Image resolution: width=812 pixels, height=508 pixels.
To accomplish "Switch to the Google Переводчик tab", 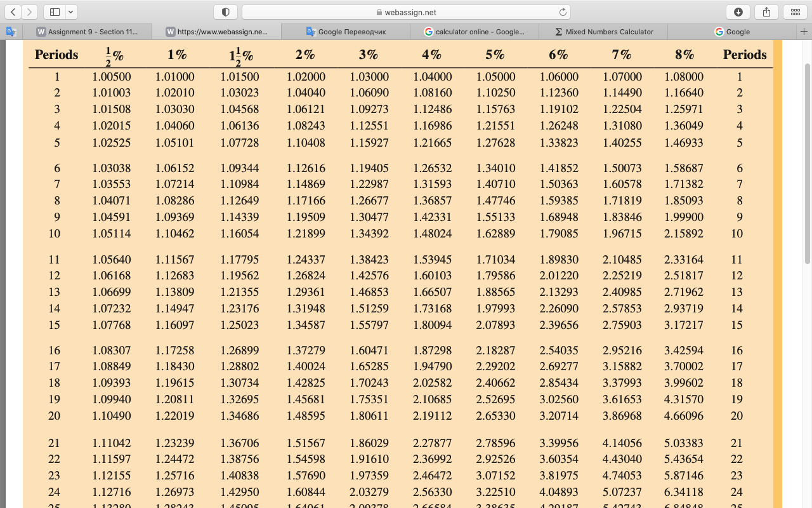I will (346, 31).
